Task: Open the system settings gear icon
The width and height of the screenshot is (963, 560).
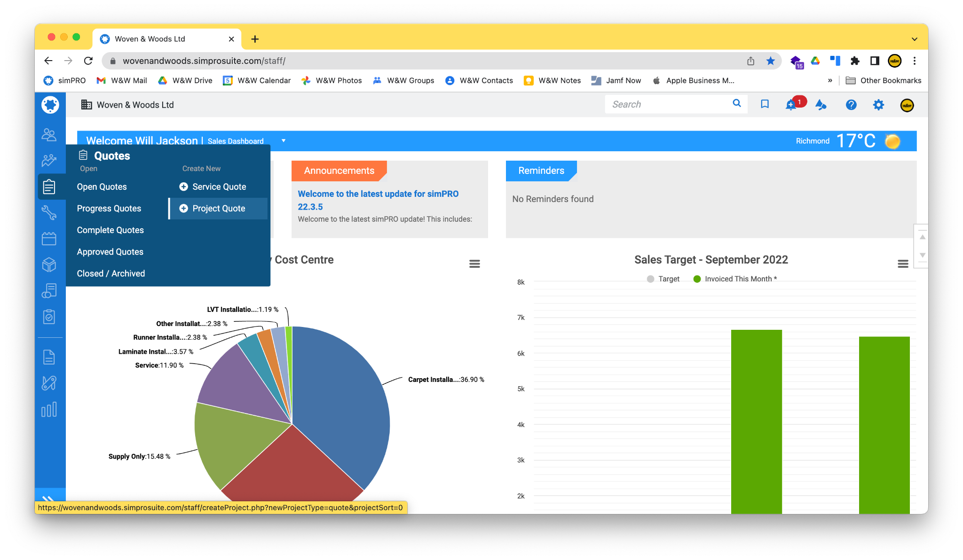Action: click(878, 105)
